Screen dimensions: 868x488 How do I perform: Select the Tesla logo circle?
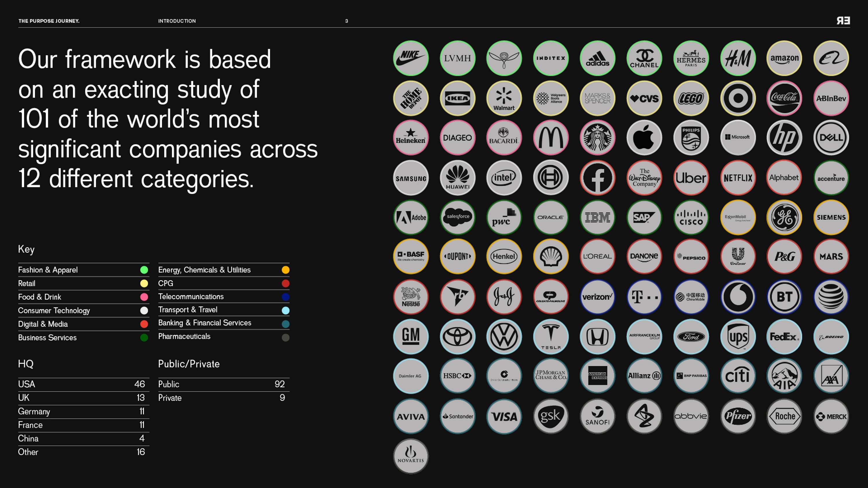(551, 337)
